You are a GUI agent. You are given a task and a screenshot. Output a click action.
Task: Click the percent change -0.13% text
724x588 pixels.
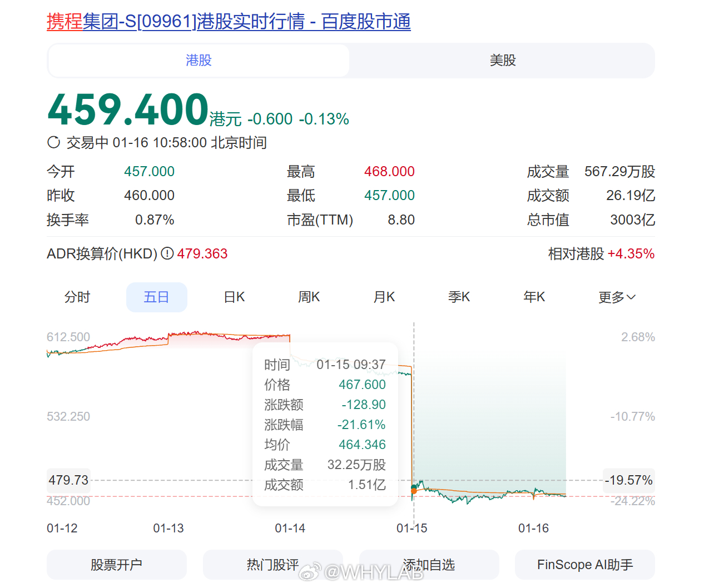click(324, 119)
